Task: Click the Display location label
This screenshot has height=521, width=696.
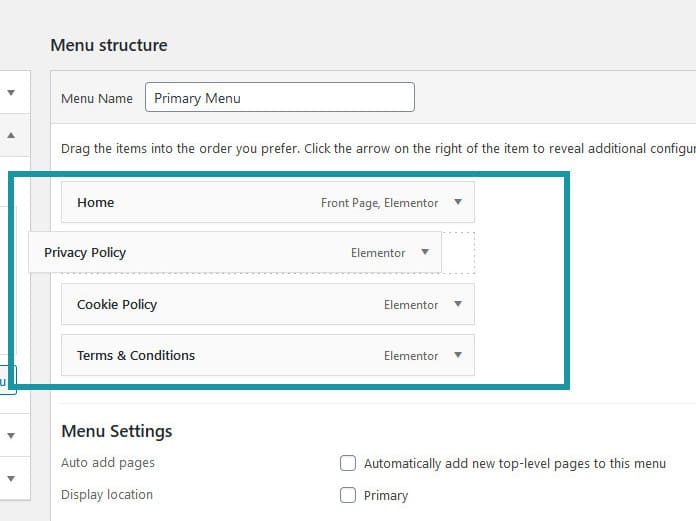Action: coord(107,495)
